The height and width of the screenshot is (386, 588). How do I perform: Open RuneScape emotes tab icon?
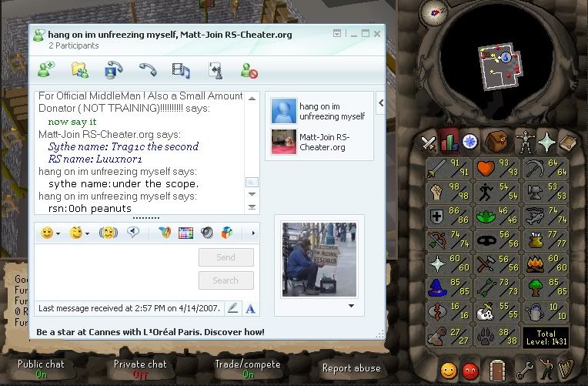click(x=546, y=370)
